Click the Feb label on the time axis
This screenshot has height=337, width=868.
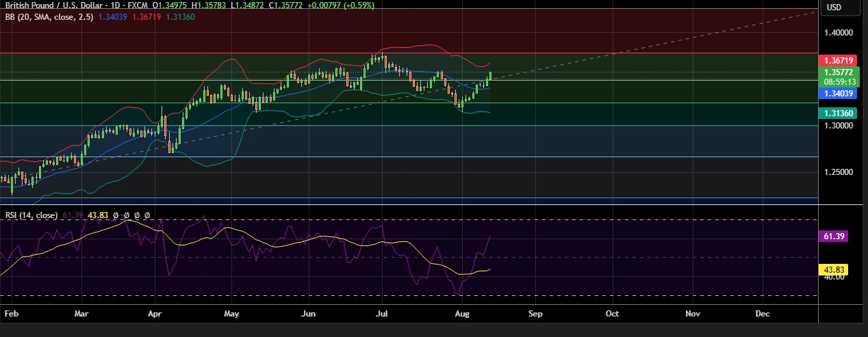pyautogui.click(x=10, y=314)
